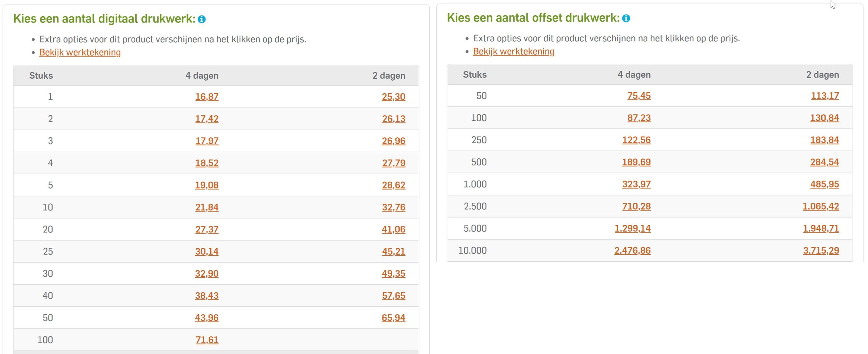Select offset price 1.299,14 for 5.000 stuks
Image resolution: width=868 pixels, height=354 pixels.
click(x=633, y=228)
